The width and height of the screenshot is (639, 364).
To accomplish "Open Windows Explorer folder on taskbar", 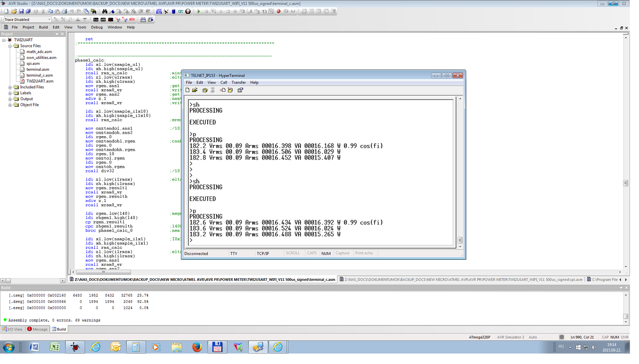I will [177, 347].
